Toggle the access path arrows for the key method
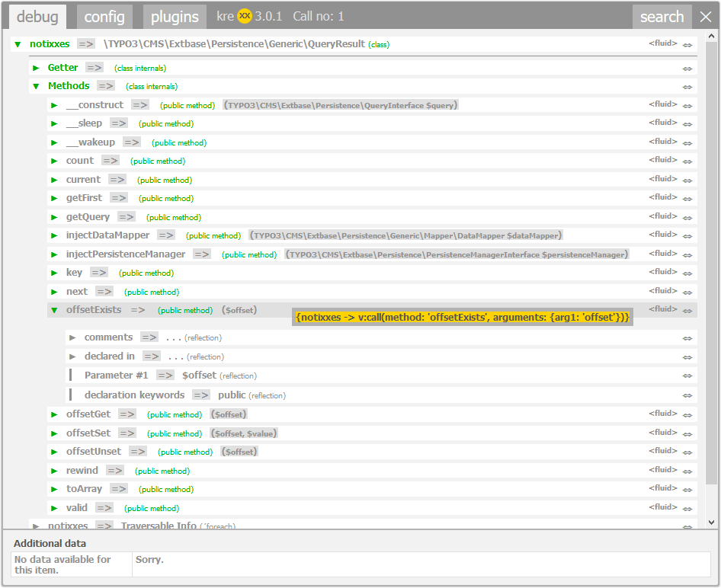Viewport: 721px width, 588px height. (x=687, y=272)
